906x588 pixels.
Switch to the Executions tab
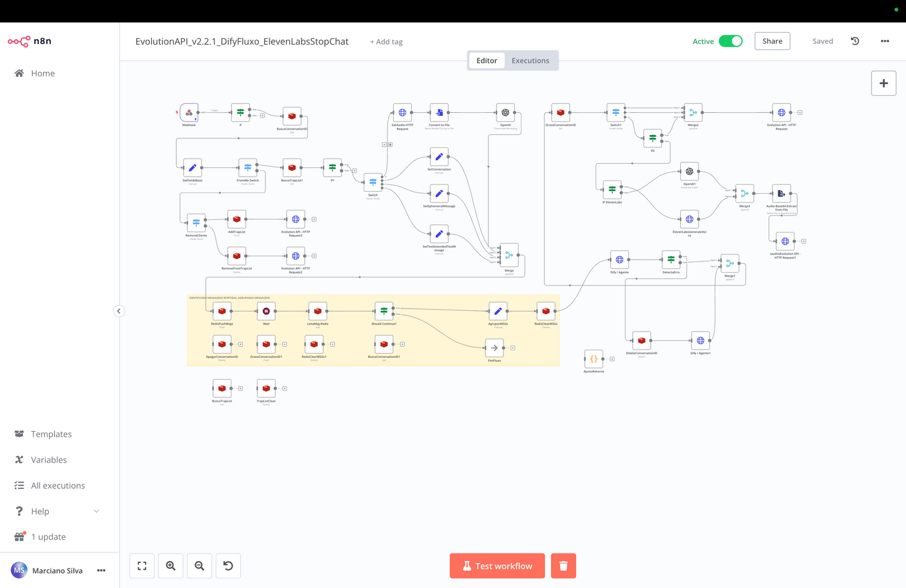[x=530, y=60]
